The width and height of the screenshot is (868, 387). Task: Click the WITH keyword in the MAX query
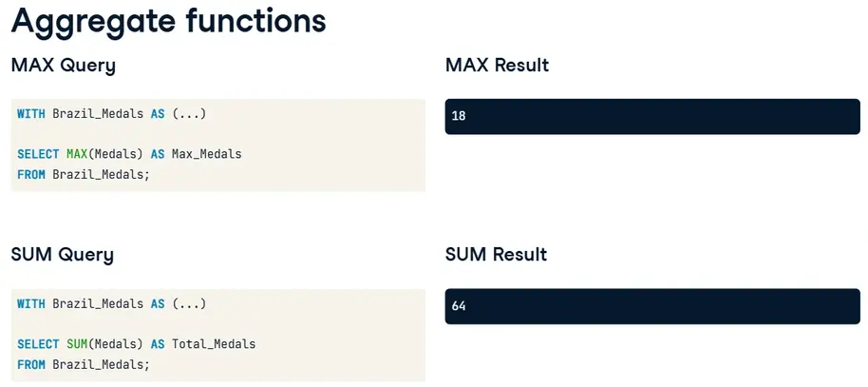click(31, 114)
